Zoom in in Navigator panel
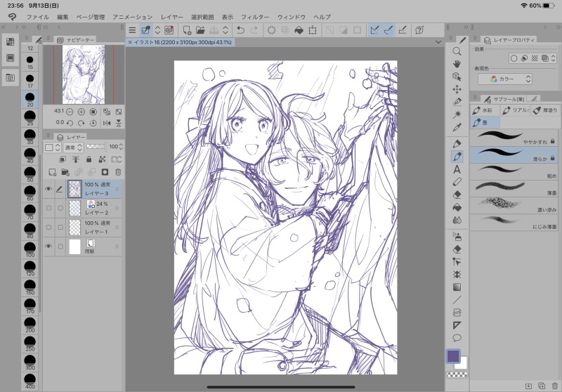Screen dimensions: 562x392 point(81,112)
